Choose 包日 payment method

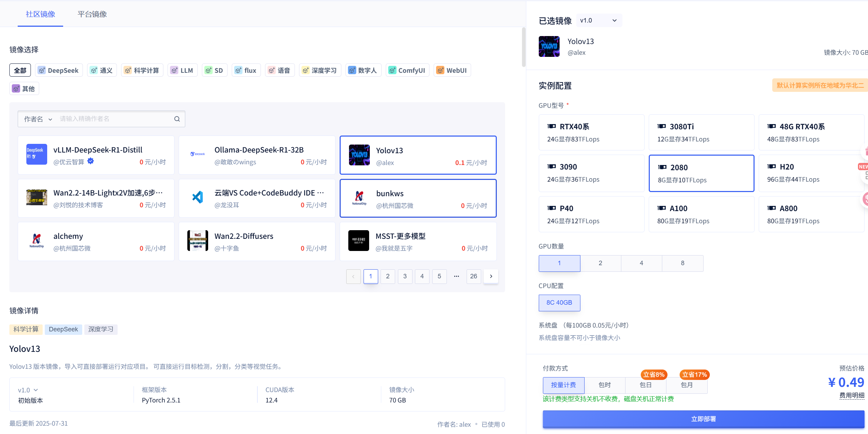tap(646, 385)
